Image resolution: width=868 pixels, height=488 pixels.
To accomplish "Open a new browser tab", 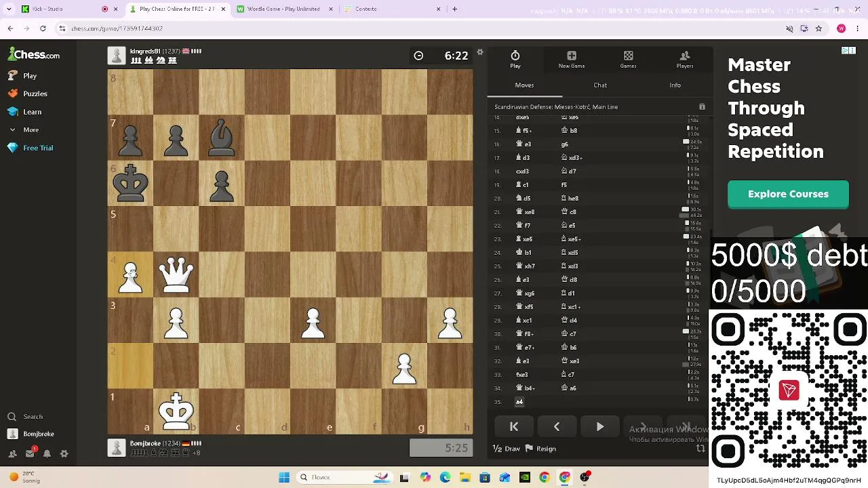I will tap(454, 9).
